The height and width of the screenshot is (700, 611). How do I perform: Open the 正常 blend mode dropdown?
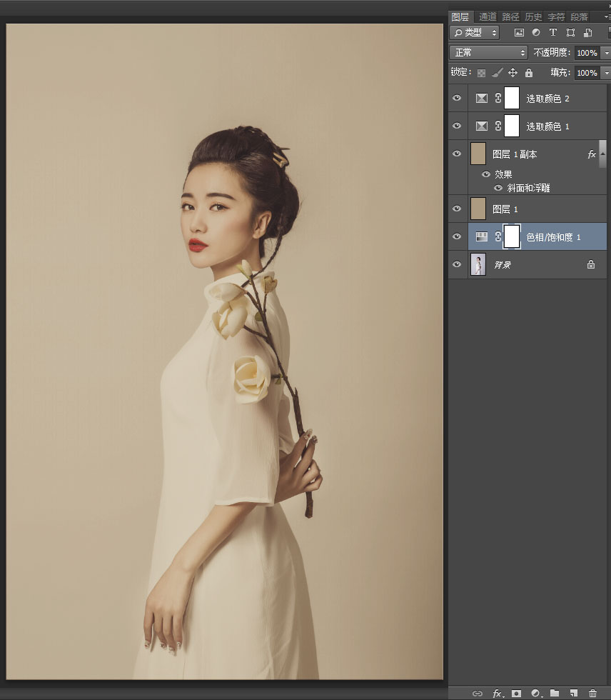pos(488,53)
